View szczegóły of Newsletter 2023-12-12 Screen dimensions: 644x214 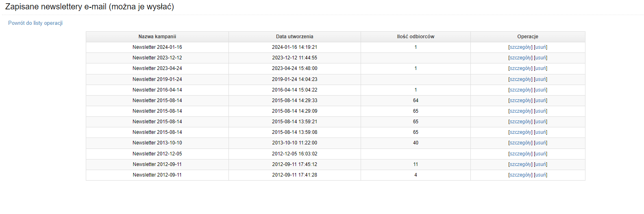point(521,58)
